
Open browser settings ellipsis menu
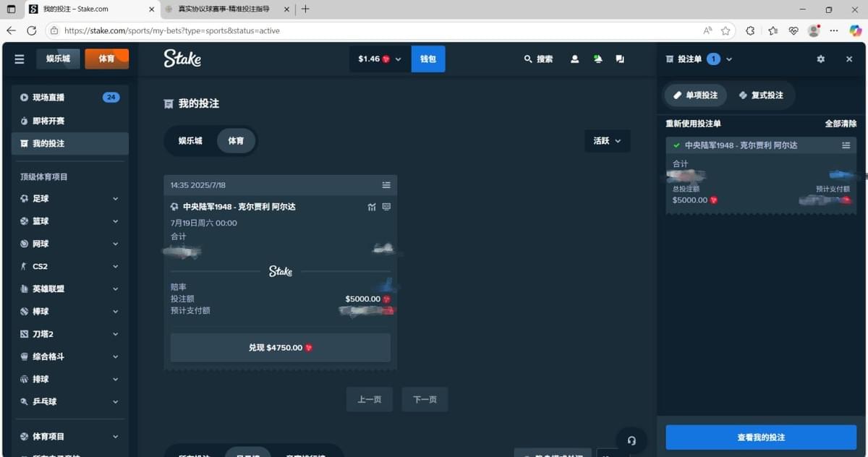click(834, 30)
